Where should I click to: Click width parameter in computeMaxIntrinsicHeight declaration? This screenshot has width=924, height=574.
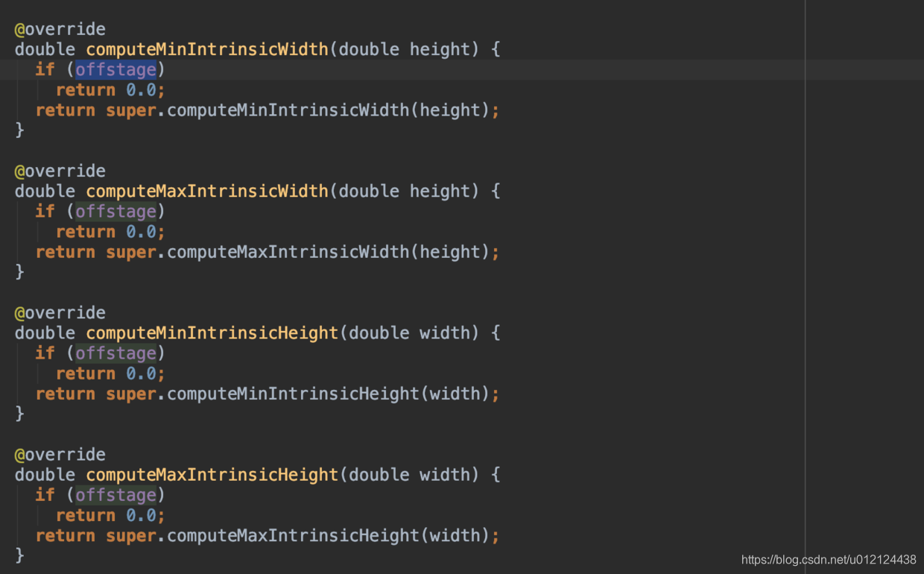(x=446, y=474)
